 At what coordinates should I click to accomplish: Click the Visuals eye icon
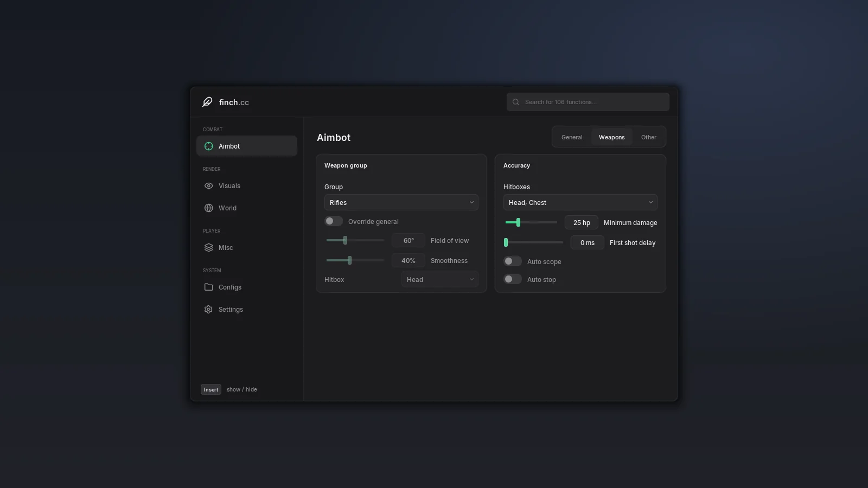[208, 185]
